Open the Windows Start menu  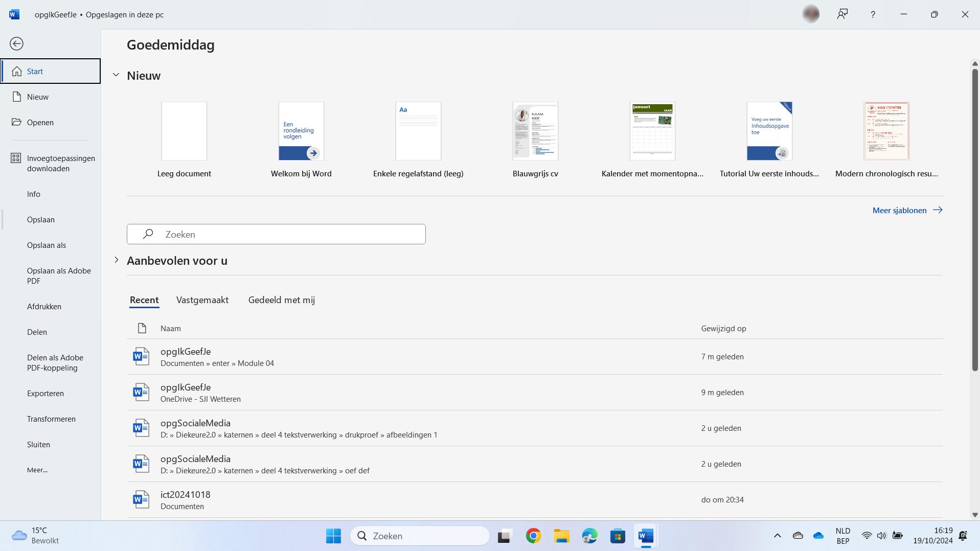coord(334,536)
